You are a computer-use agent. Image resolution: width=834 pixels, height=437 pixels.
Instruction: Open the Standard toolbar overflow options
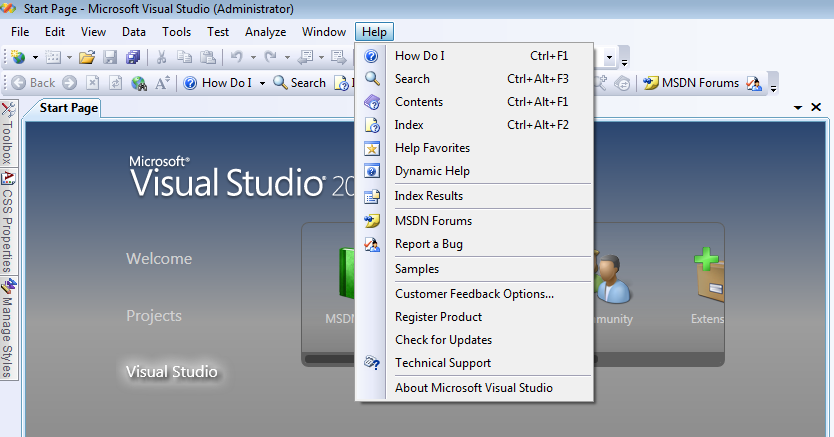click(x=624, y=57)
